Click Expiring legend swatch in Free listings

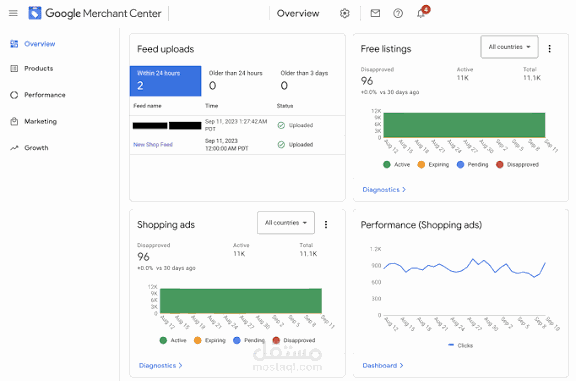click(x=421, y=165)
